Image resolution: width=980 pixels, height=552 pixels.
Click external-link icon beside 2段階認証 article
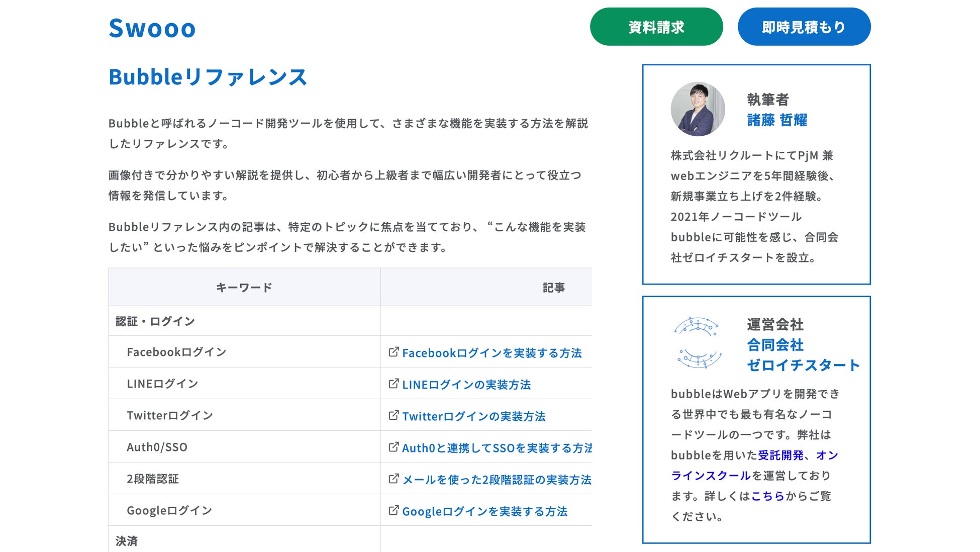point(394,479)
